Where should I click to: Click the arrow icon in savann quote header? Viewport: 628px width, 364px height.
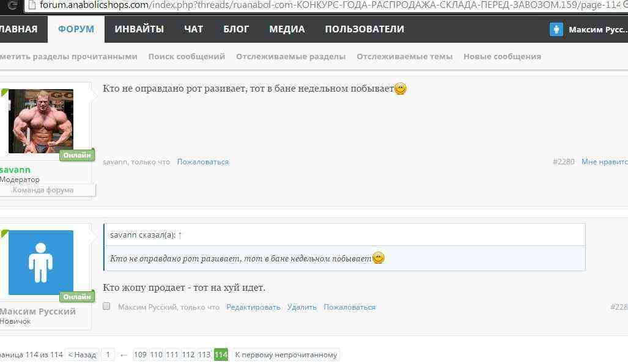tap(180, 235)
